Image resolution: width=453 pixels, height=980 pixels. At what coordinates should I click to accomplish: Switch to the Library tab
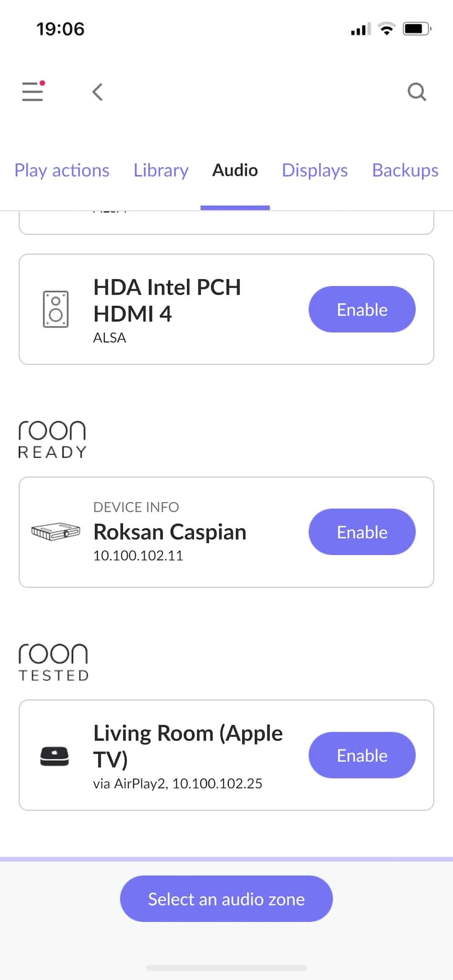tap(161, 170)
